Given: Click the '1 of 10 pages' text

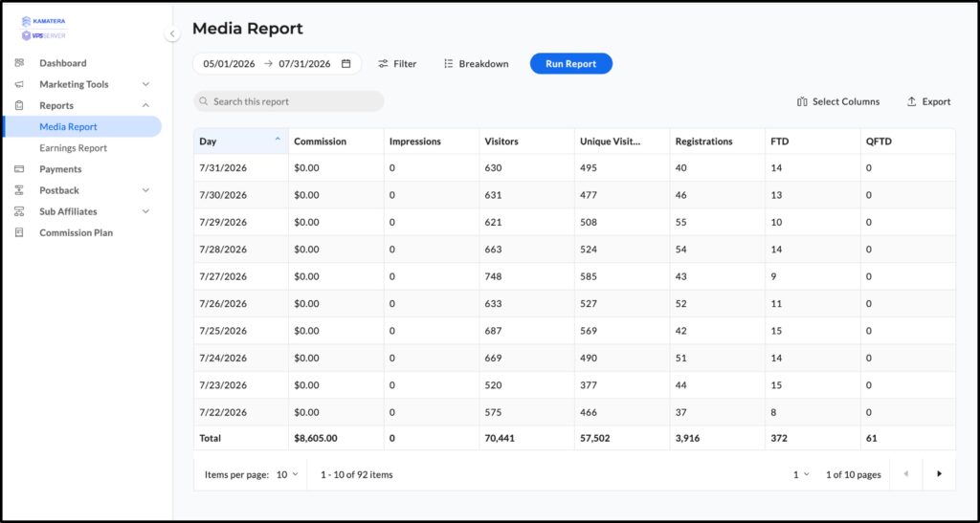Looking at the screenshot, I should click(x=853, y=474).
